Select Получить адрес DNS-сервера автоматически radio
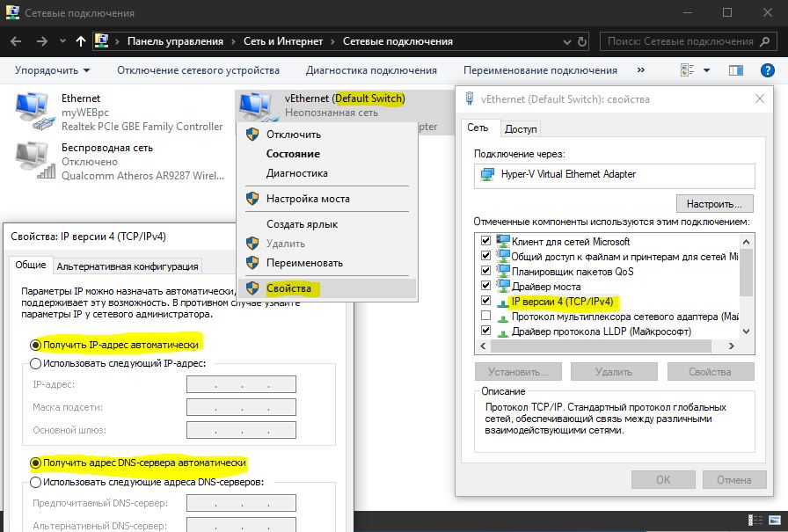 pyautogui.click(x=35, y=463)
